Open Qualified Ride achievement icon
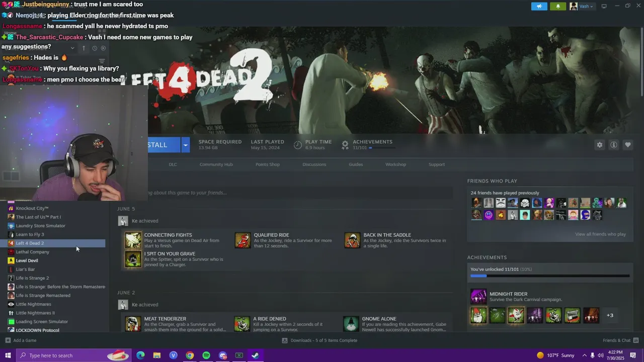The width and height of the screenshot is (644, 362). coord(243,240)
